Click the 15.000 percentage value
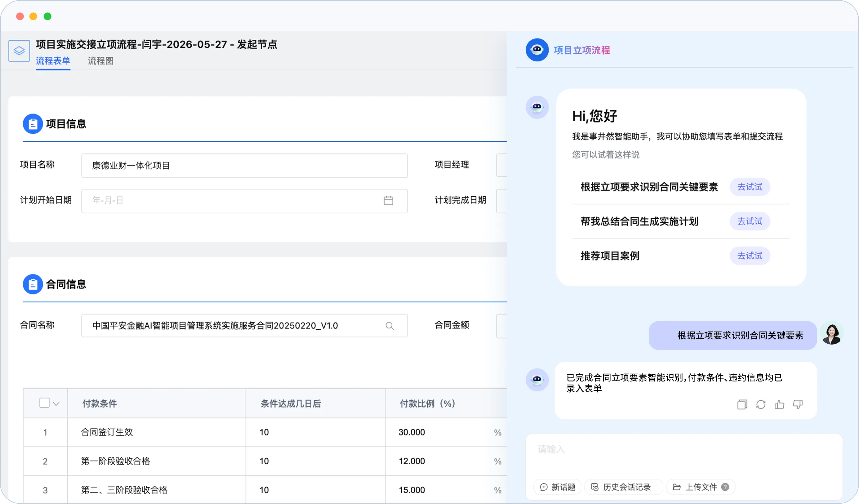 point(412,490)
